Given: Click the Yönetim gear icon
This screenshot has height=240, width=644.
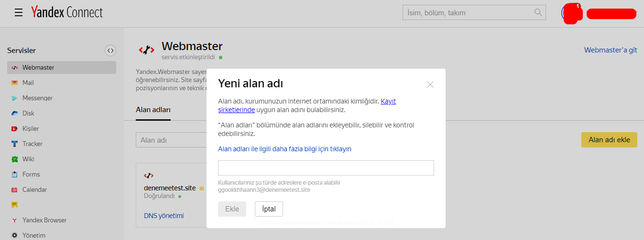Looking at the screenshot, I should pos(14,235).
